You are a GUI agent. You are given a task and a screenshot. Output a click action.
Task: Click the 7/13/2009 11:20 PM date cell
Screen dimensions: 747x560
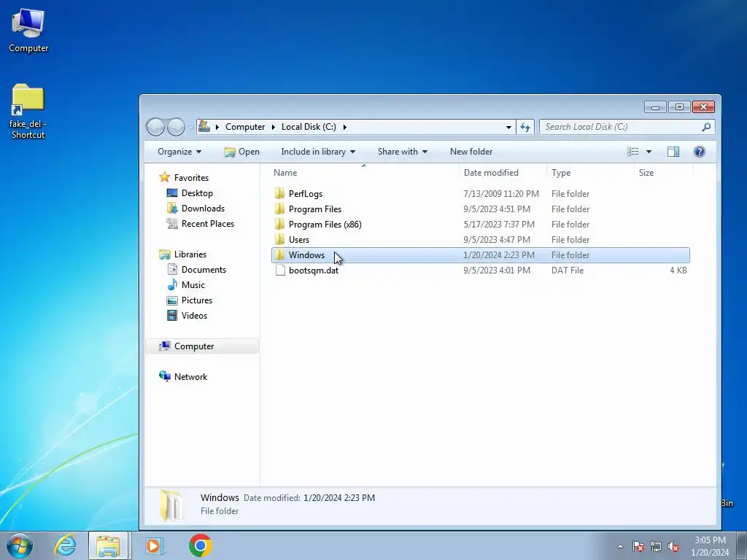pyautogui.click(x=501, y=194)
